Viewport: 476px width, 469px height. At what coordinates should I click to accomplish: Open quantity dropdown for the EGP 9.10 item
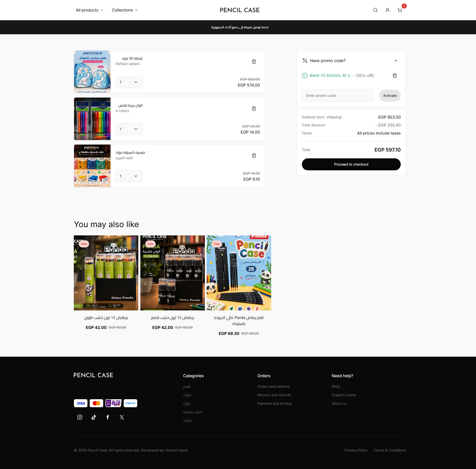(x=129, y=176)
